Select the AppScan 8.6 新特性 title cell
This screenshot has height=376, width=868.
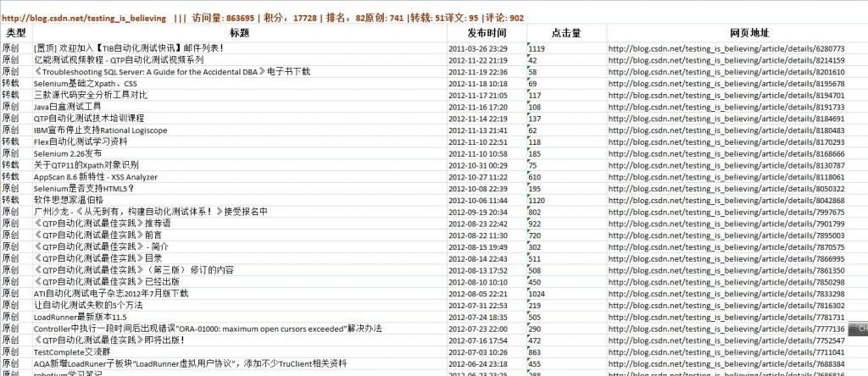240,177
